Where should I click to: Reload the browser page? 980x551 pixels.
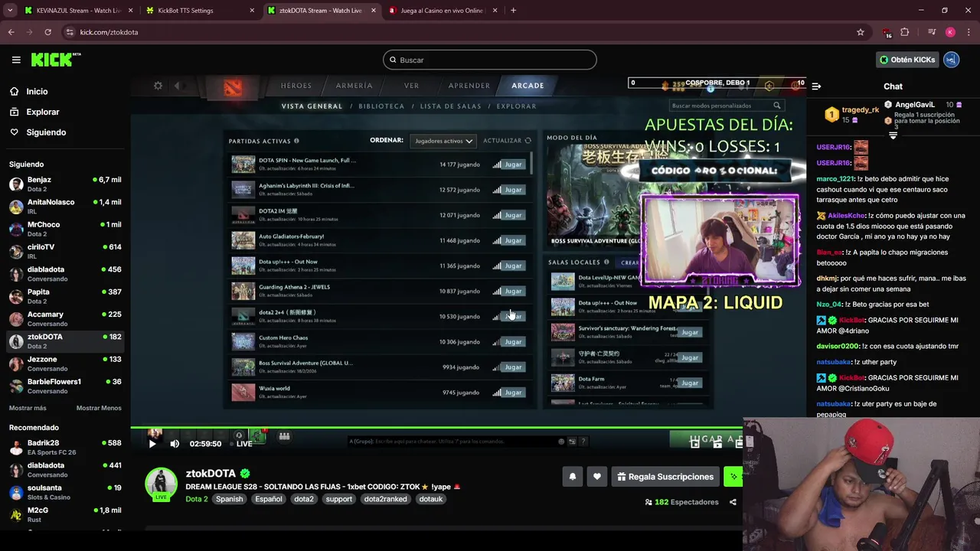point(47,32)
